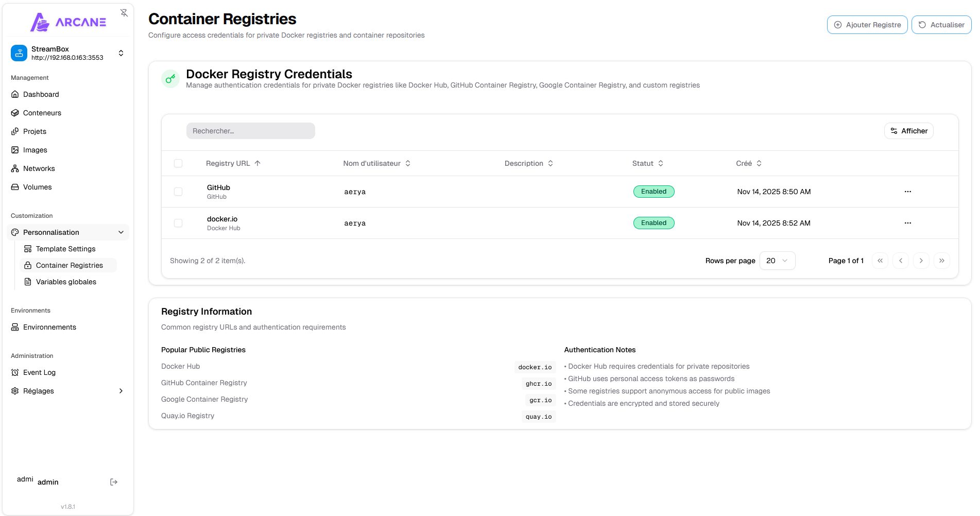Go to the next page

tap(921, 261)
